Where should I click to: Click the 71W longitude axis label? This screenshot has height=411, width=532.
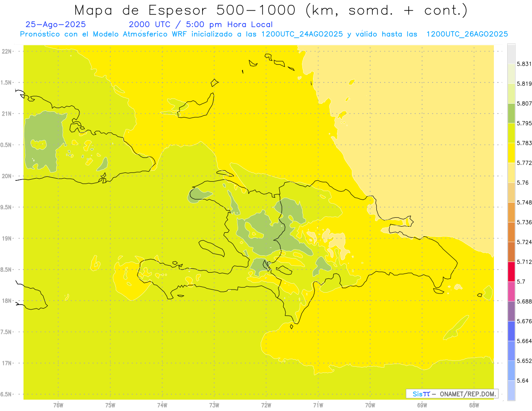318,405
